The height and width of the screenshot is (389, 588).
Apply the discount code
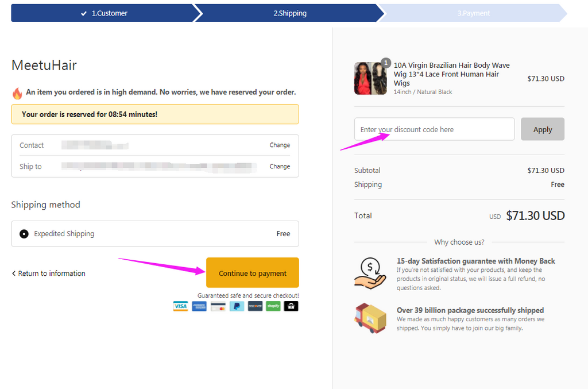(x=542, y=129)
